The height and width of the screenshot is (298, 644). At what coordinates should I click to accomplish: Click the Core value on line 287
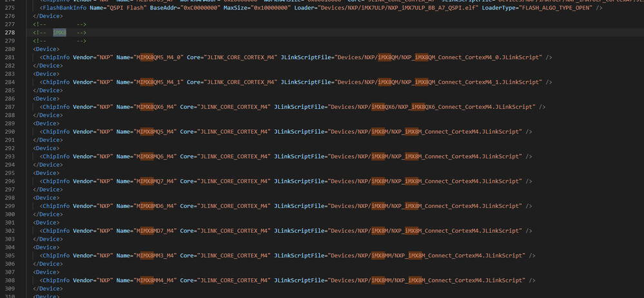[235, 107]
